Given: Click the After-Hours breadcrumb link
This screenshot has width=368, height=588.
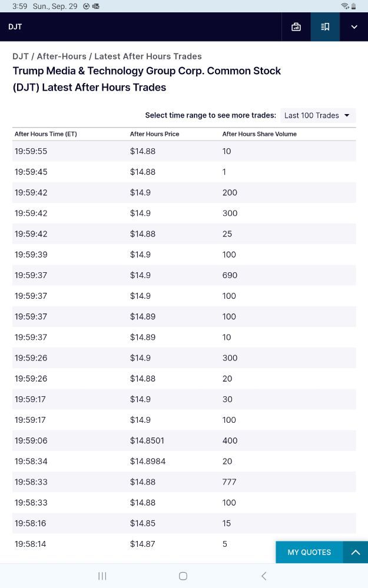Looking at the screenshot, I should click(61, 56).
